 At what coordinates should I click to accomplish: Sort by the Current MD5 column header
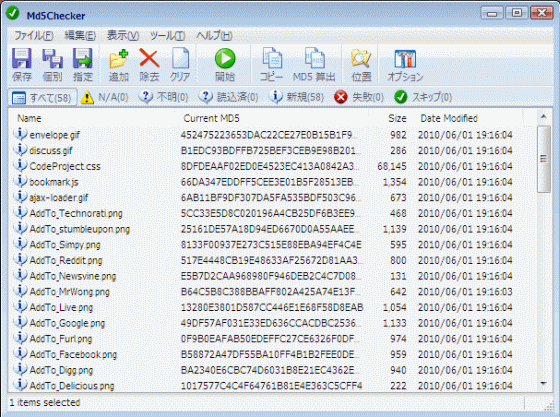click(x=211, y=118)
